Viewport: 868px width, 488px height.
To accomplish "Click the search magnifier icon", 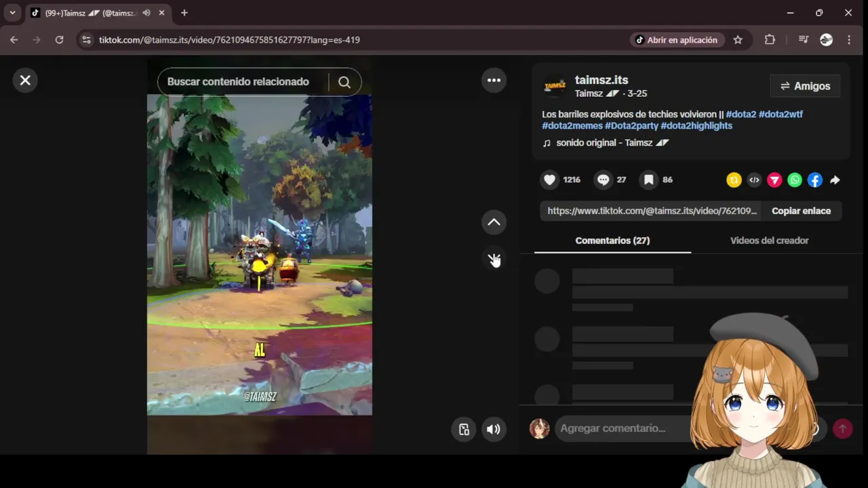I will pyautogui.click(x=344, y=82).
